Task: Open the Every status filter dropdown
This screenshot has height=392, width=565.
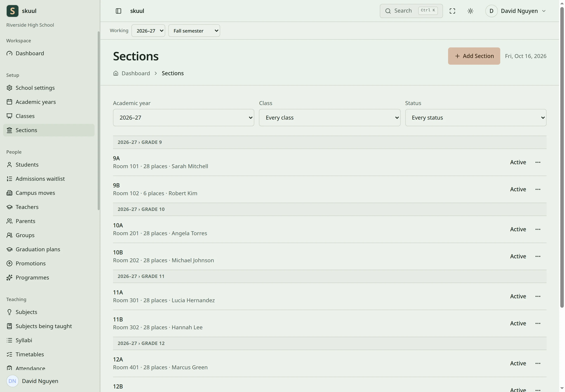Action: [476, 118]
